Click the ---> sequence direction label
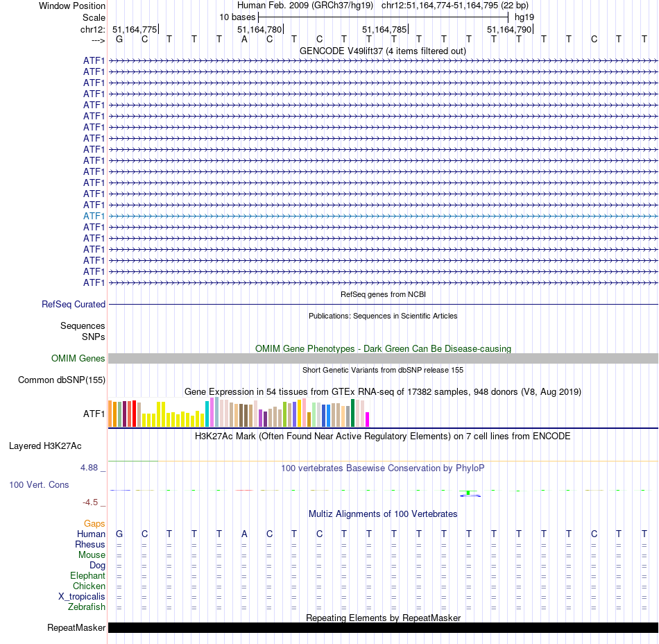 click(98, 40)
